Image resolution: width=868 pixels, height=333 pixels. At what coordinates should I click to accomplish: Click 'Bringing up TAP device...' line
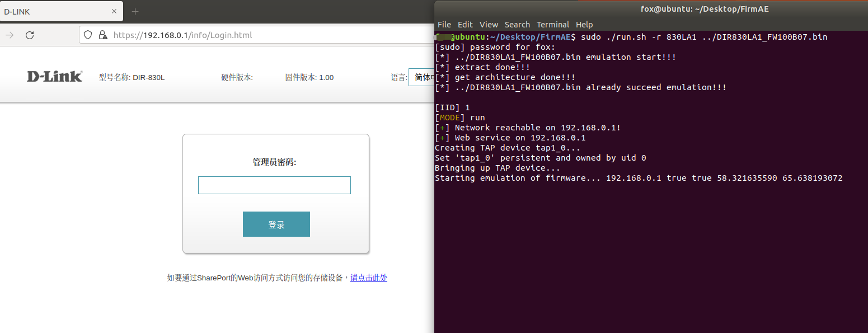pyautogui.click(x=498, y=168)
